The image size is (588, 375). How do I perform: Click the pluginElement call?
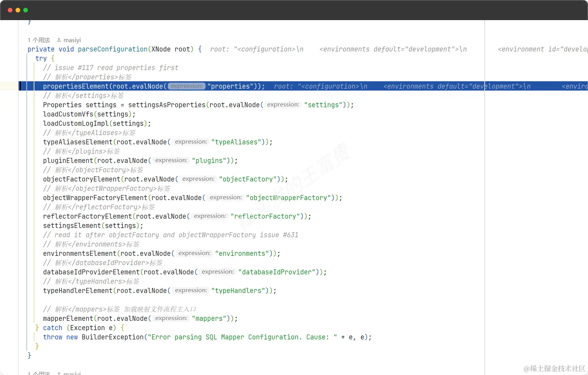tap(68, 161)
